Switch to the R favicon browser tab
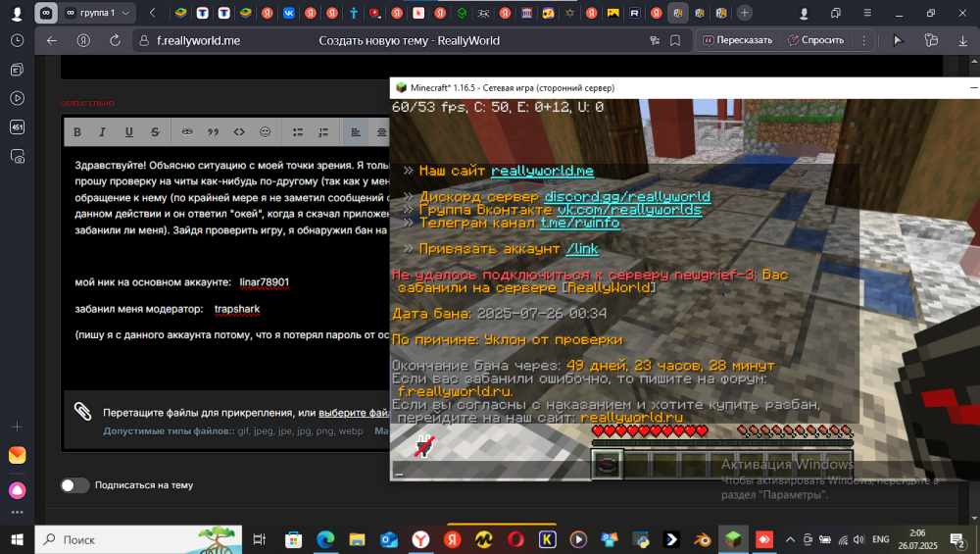Viewport: 980px width, 554px height. [634, 13]
